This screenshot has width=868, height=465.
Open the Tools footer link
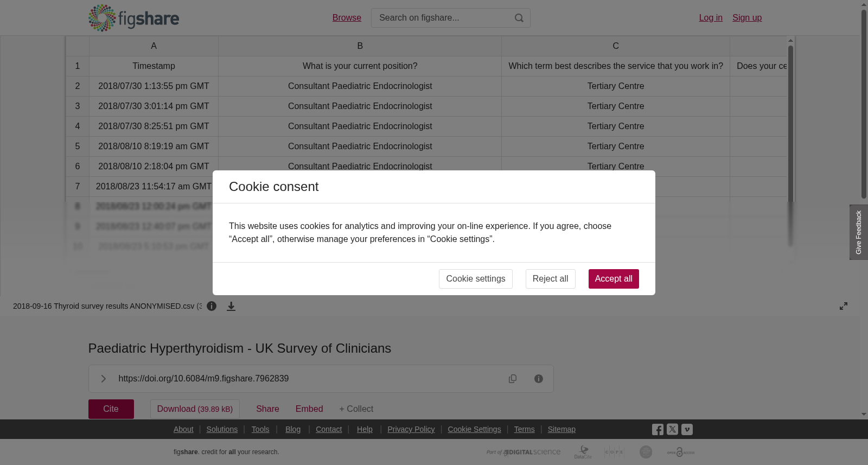point(260,429)
